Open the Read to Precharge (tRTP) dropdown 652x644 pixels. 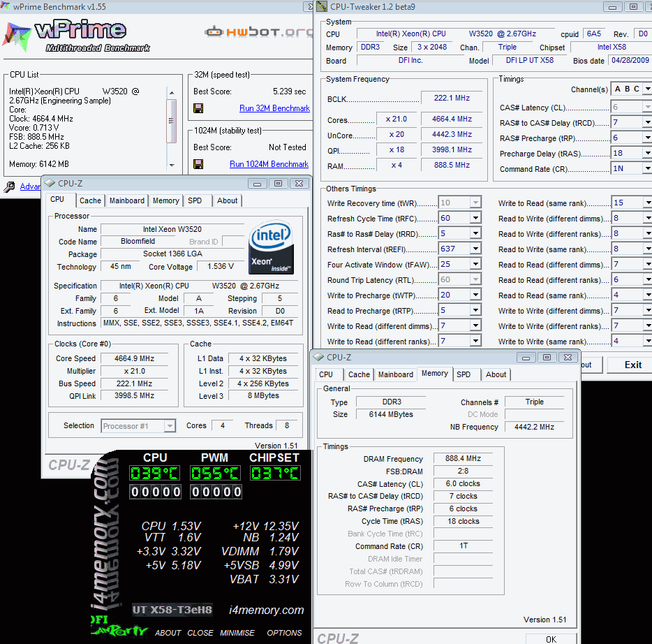tap(476, 310)
